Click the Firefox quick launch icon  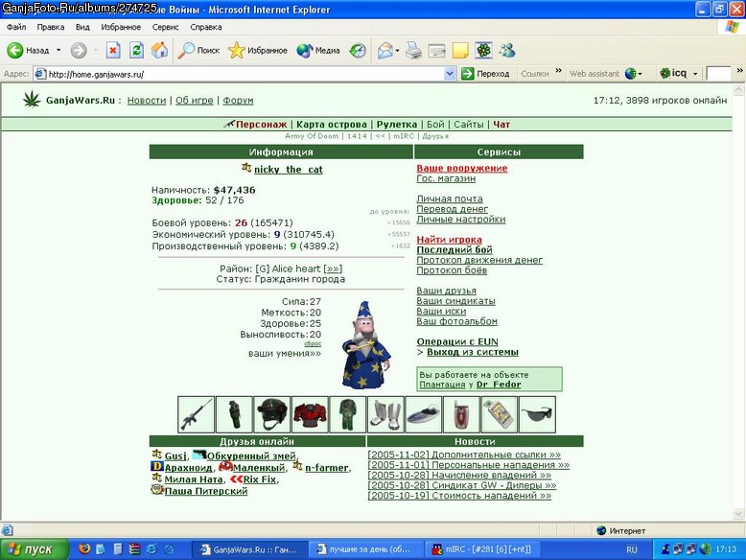click(x=84, y=549)
